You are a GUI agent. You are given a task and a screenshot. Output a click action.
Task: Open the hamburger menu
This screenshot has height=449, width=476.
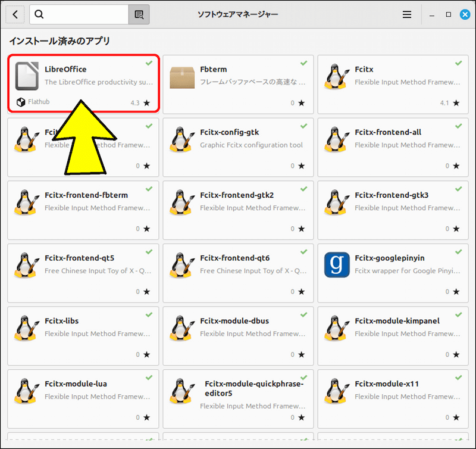click(x=407, y=14)
